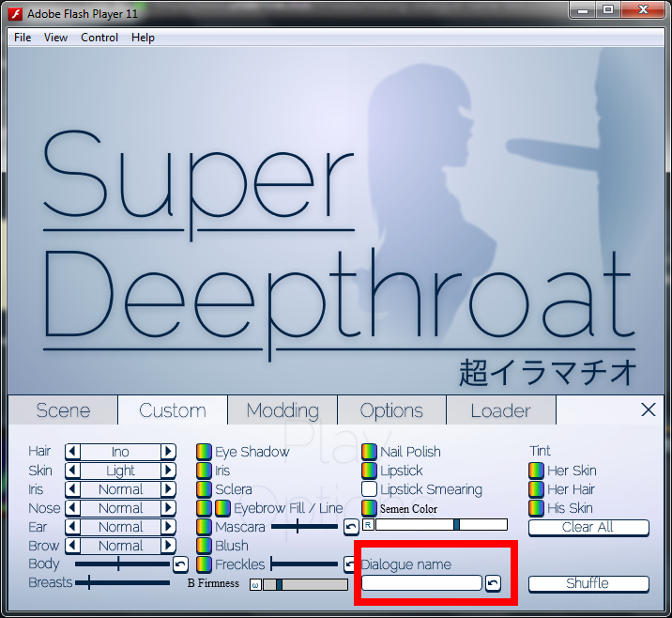Click the Breasts size slider
The width and height of the screenshot is (672, 618).
click(123, 583)
